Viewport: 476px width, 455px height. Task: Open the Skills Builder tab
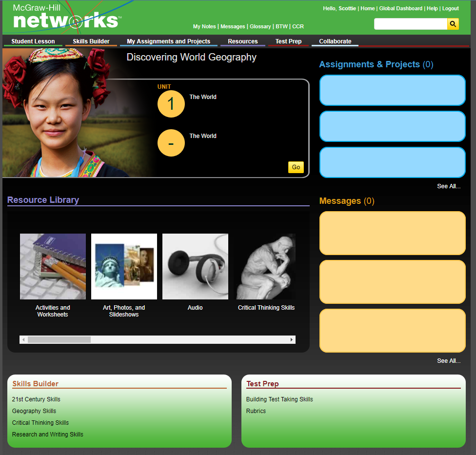91,41
